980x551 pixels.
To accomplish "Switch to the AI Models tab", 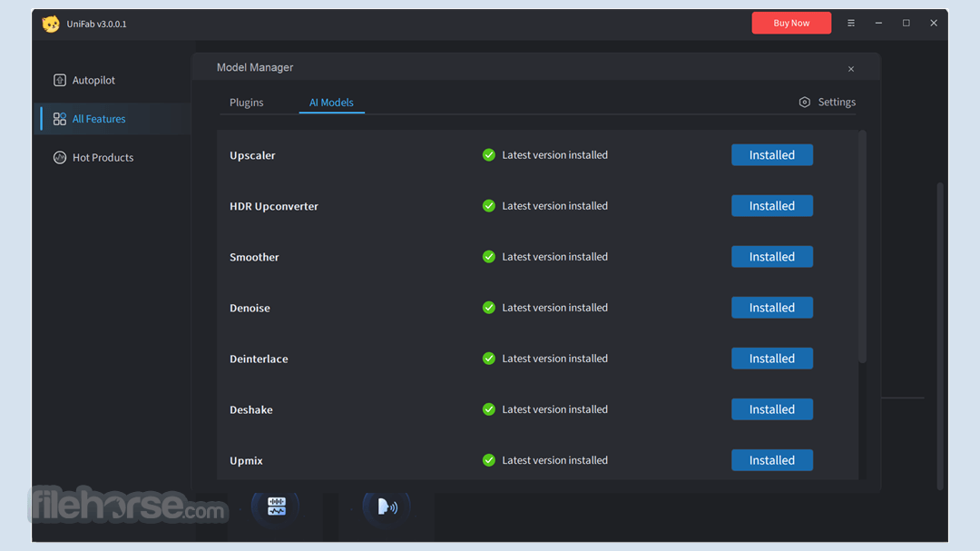I will point(331,103).
